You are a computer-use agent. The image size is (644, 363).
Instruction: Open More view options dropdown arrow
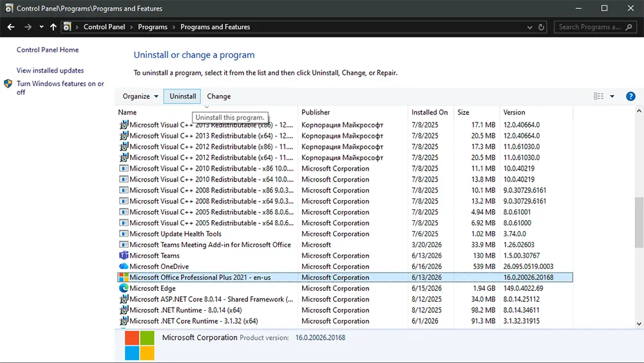click(612, 97)
